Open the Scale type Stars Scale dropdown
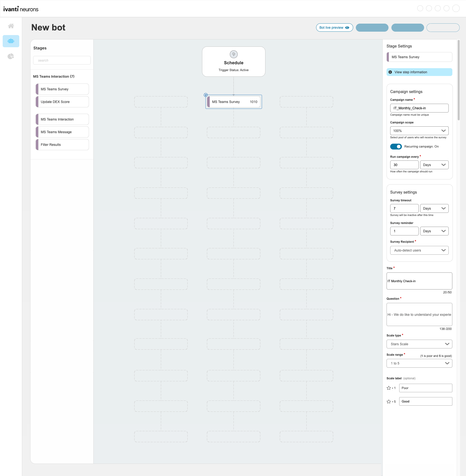 (419, 344)
